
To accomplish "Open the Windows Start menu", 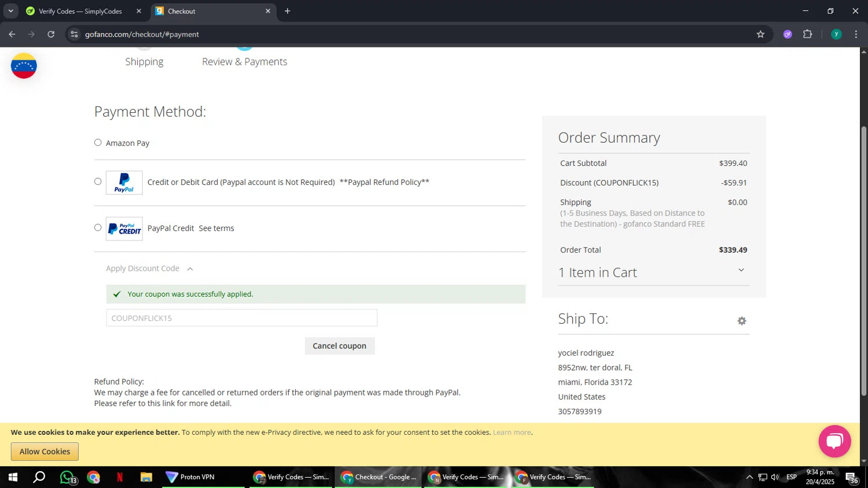I will [x=13, y=477].
